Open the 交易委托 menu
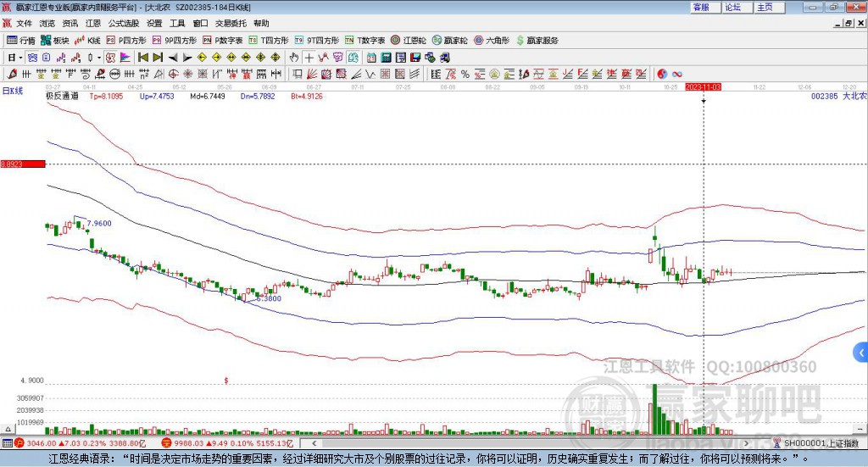Viewport: 868px width, 467px height. [x=231, y=23]
